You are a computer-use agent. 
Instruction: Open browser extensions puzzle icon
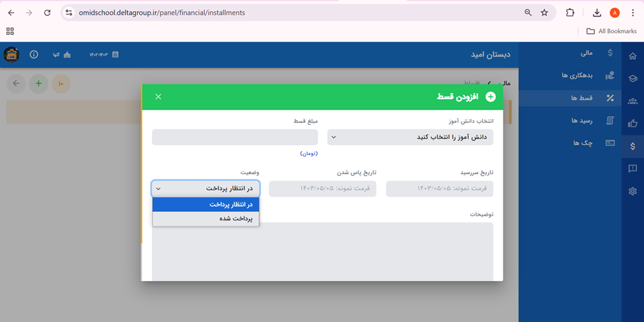[569, 13]
